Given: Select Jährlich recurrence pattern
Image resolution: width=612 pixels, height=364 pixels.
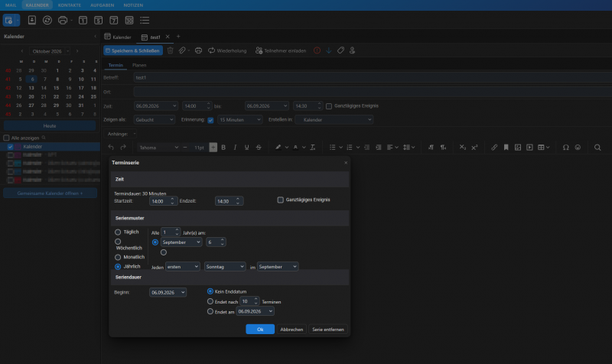Looking at the screenshot, I should tap(118, 266).
